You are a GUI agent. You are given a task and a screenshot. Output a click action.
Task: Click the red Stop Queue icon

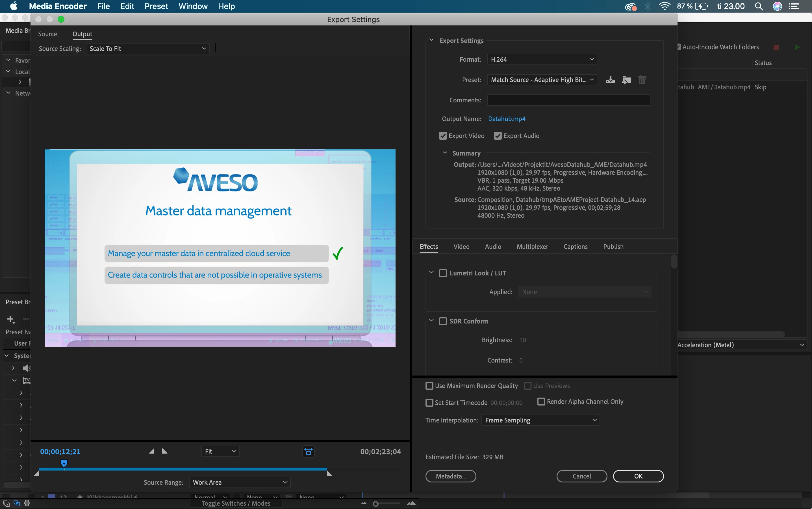(x=776, y=47)
